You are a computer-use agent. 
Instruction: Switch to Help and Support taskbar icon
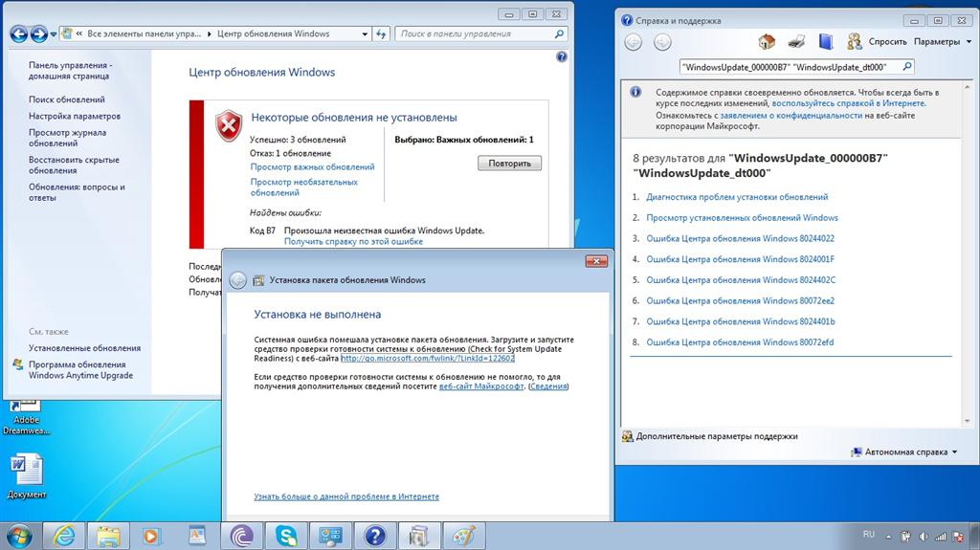(x=375, y=537)
